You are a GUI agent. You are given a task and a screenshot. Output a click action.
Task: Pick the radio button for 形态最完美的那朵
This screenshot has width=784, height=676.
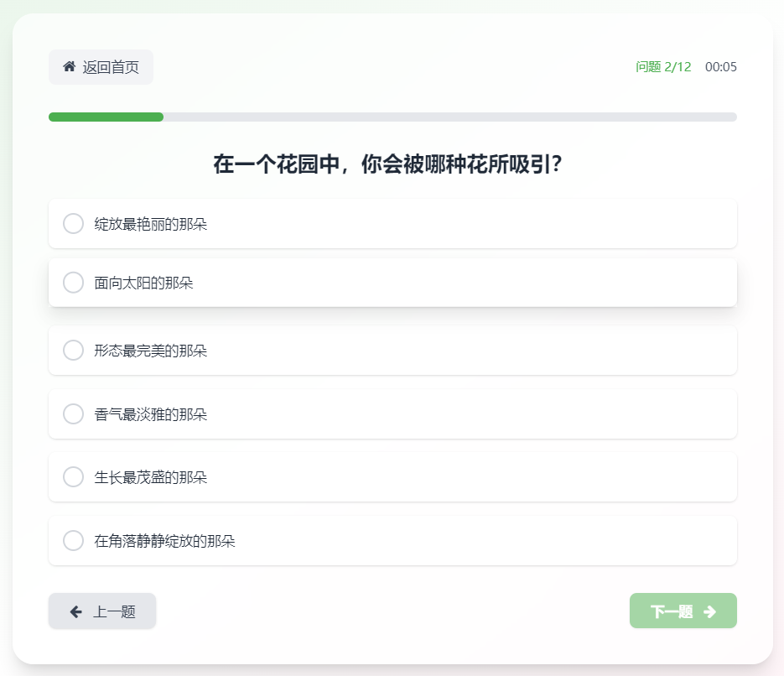click(x=73, y=350)
